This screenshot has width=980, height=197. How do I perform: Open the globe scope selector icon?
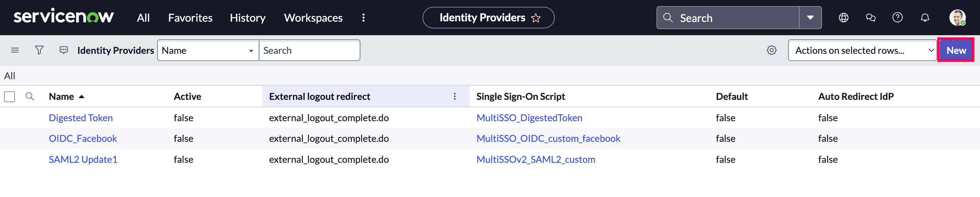coord(843,18)
